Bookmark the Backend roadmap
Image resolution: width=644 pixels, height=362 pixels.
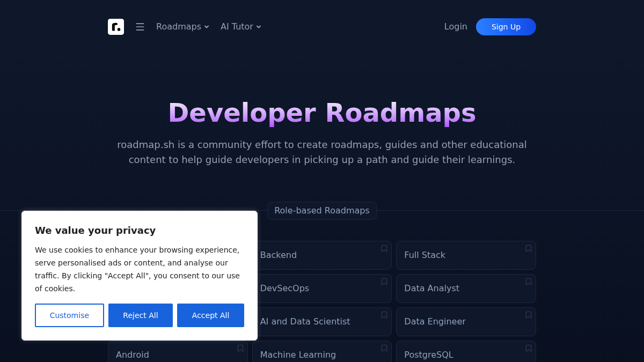[x=384, y=248]
